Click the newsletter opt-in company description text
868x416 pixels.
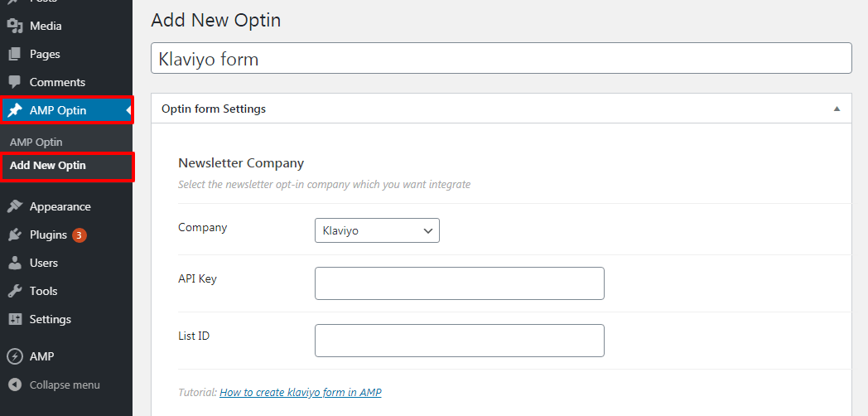coord(325,185)
